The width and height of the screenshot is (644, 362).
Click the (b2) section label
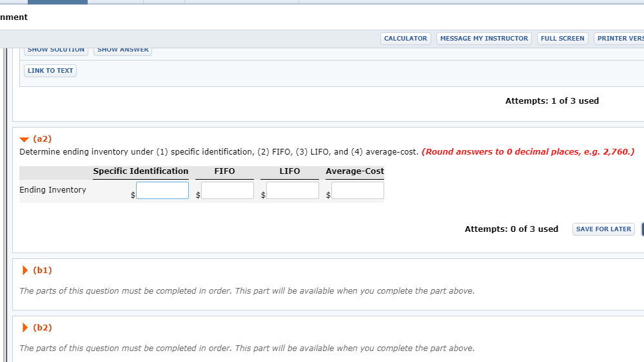(43, 327)
